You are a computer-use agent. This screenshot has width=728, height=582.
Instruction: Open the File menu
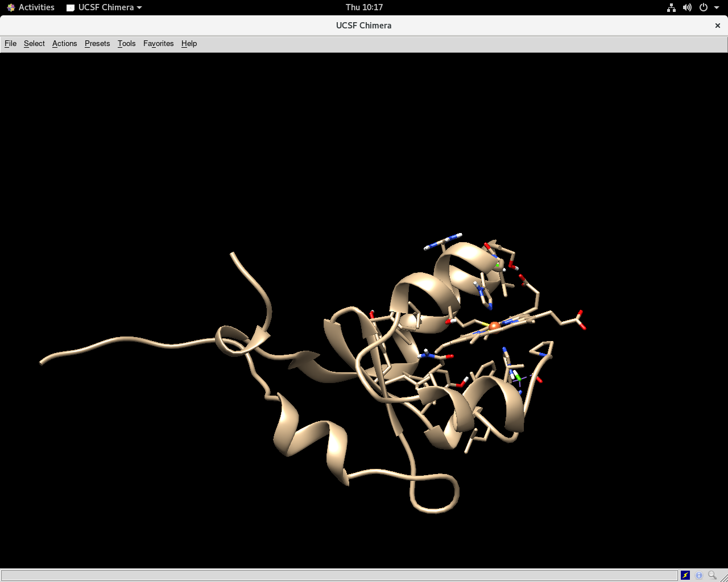[10, 44]
